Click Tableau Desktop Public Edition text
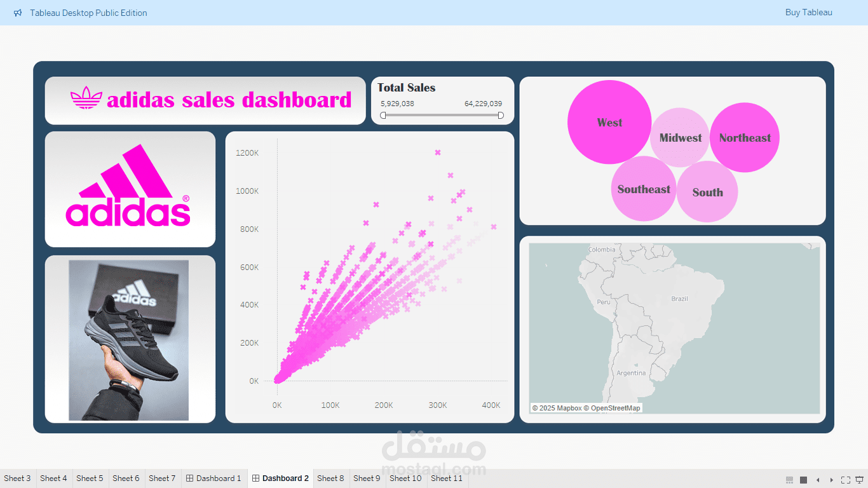This screenshot has width=868, height=488. [x=88, y=13]
